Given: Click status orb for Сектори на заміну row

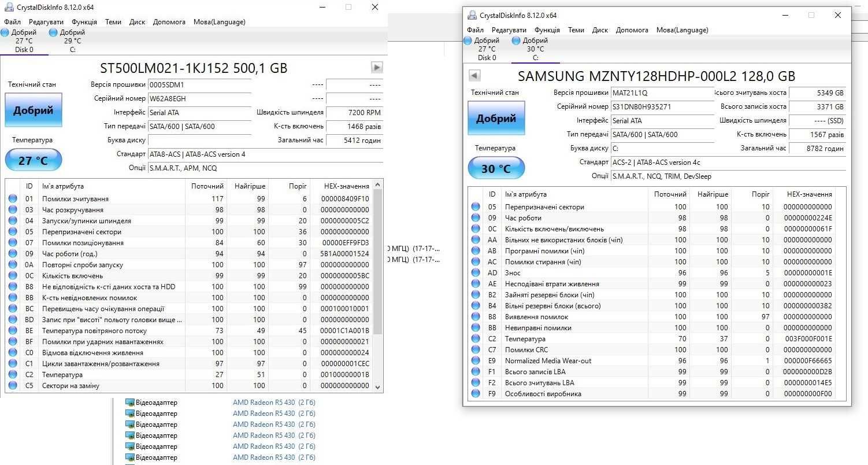Looking at the screenshot, I should 13,386.
